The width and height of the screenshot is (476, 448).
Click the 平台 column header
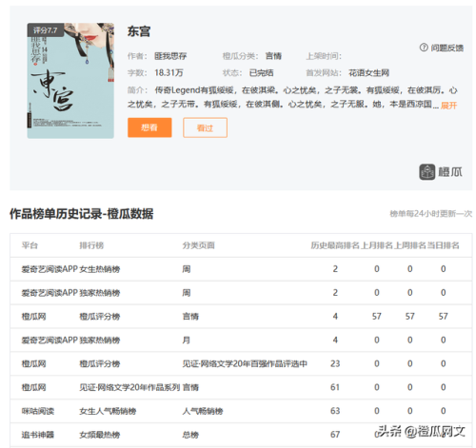(30, 245)
